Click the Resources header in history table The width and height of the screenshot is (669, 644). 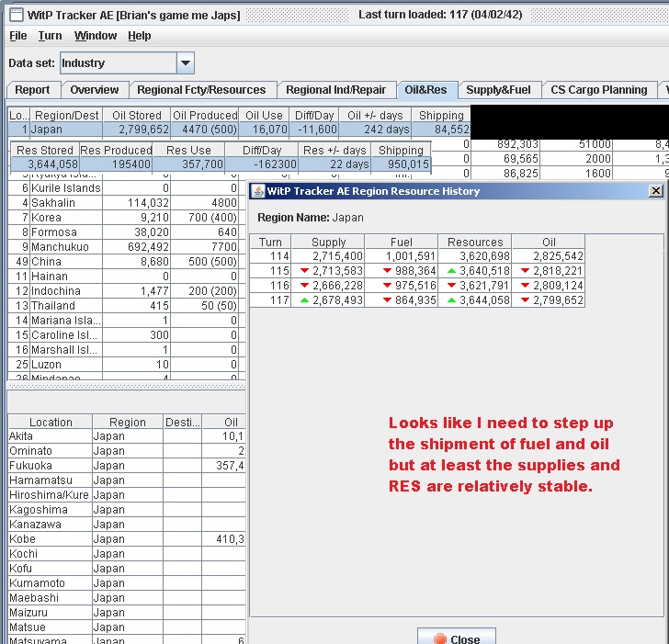click(475, 242)
